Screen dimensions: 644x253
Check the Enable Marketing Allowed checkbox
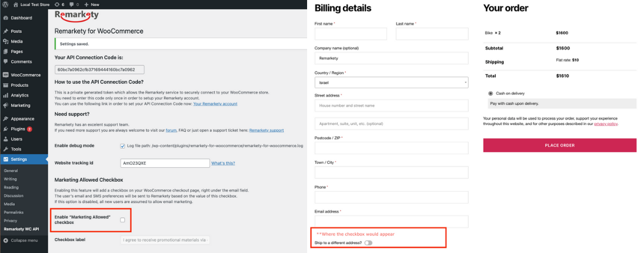122,220
